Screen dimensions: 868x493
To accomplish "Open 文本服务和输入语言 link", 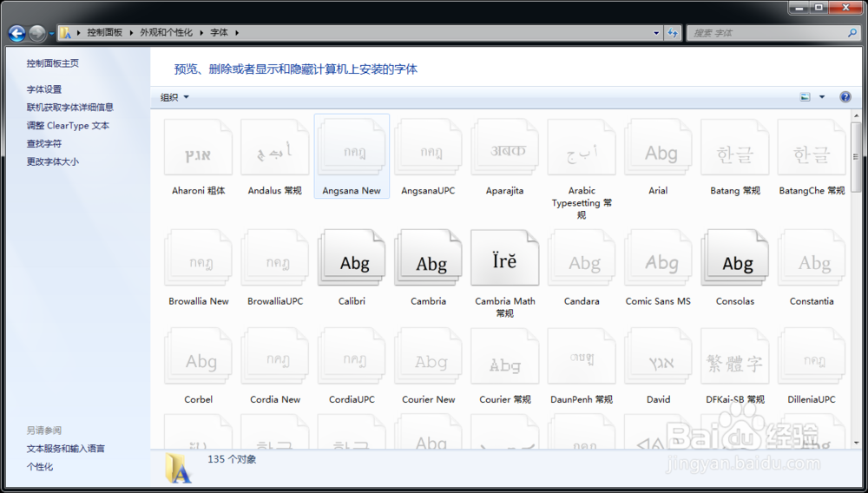I will coord(65,449).
